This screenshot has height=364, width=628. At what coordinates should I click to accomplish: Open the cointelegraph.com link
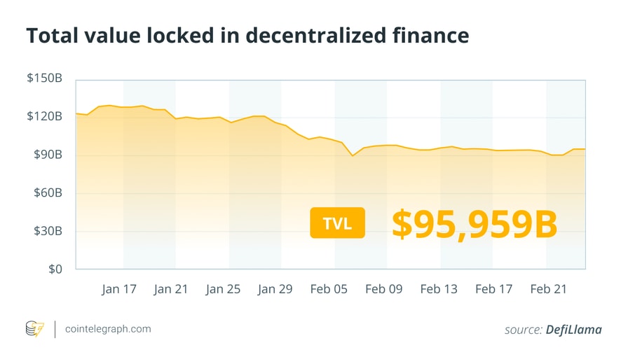pyautogui.click(x=107, y=329)
